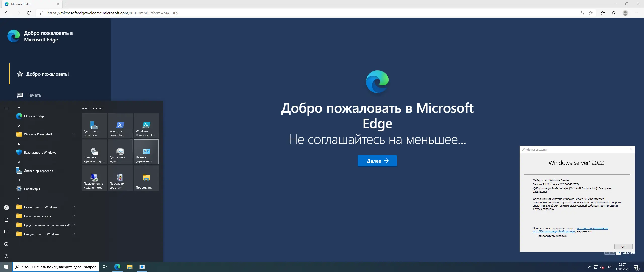Open the Server Manager tile
This screenshot has width=644, height=272.
(94, 126)
